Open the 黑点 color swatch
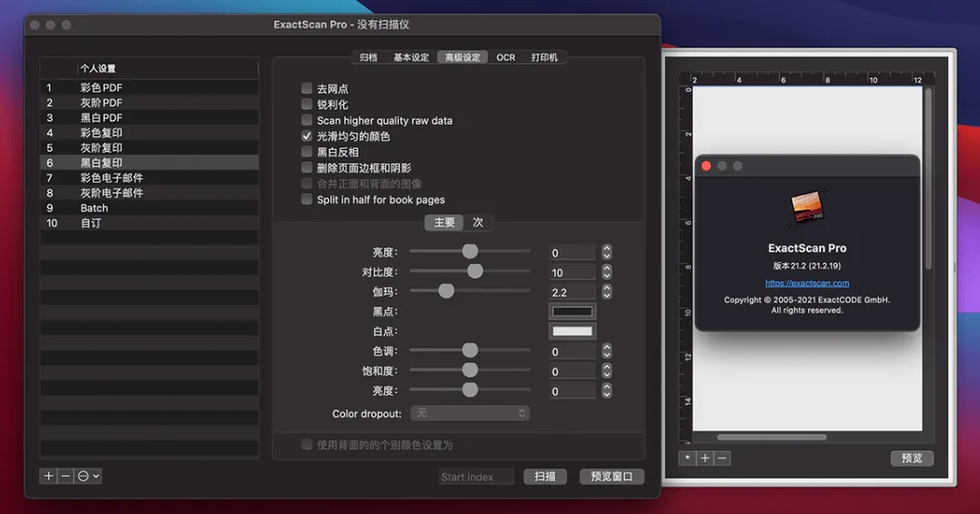This screenshot has height=514, width=980. (x=571, y=312)
